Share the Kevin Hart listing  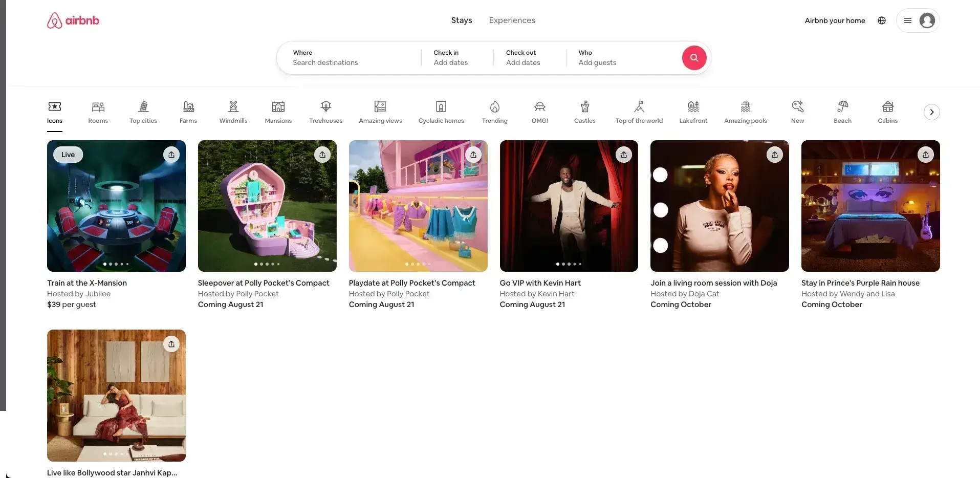624,155
